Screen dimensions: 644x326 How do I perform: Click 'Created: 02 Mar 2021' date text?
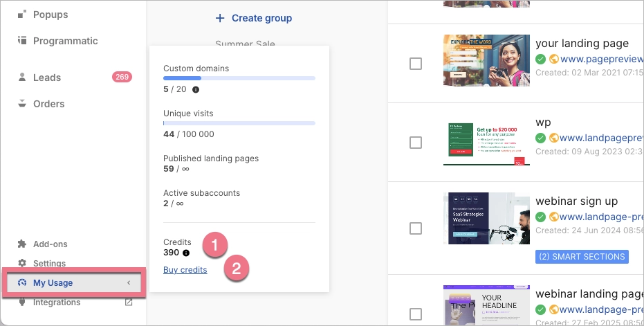click(x=589, y=73)
